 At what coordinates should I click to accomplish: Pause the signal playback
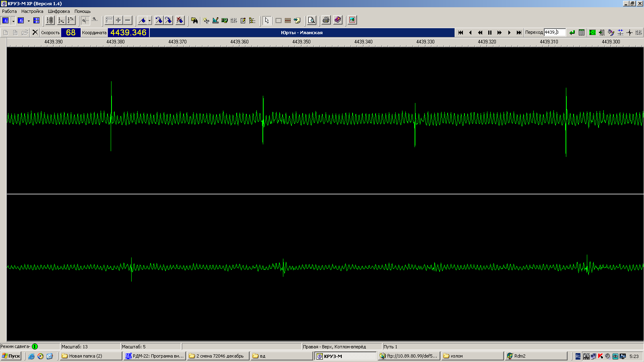pos(490,33)
